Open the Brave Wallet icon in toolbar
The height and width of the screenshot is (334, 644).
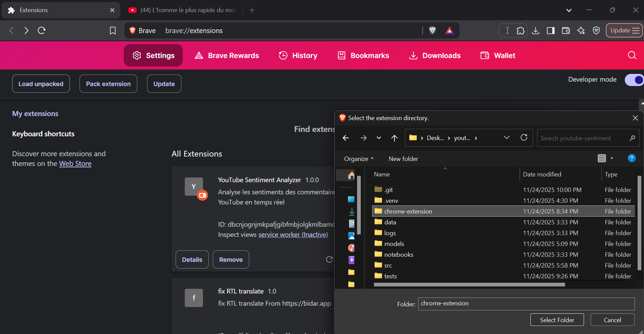click(566, 30)
